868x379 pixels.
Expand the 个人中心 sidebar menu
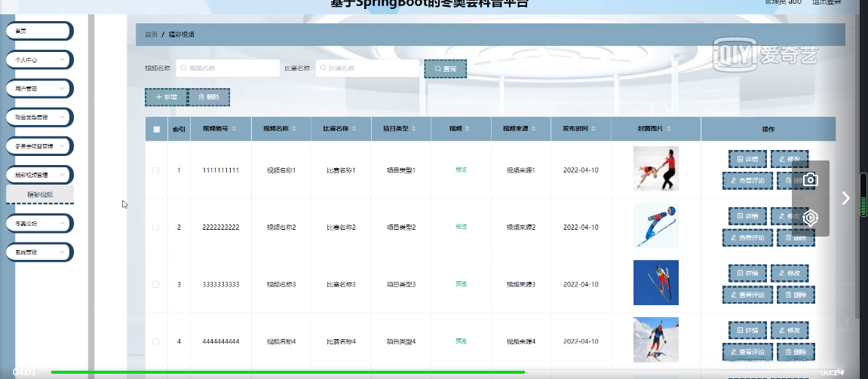click(x=39, y=60)
